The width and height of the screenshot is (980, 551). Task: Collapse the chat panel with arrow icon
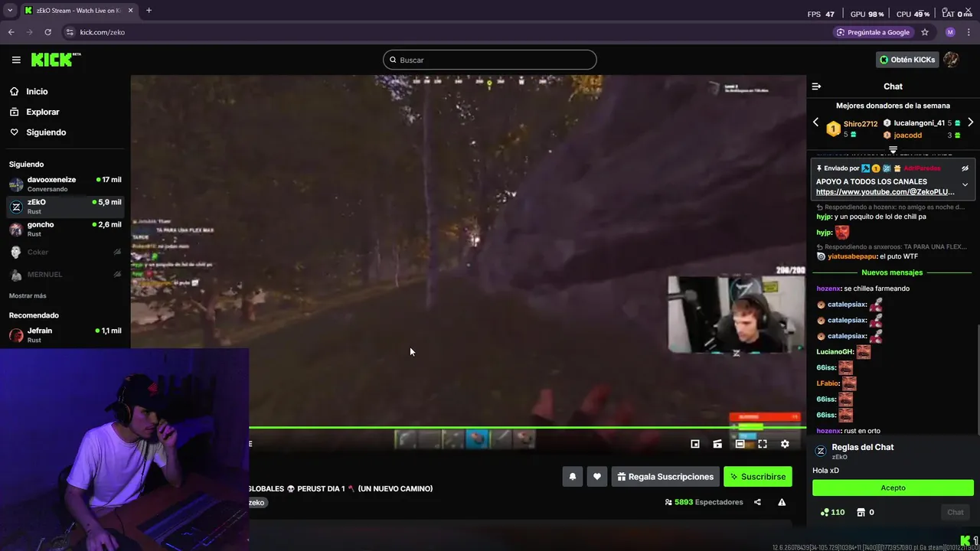816,86
